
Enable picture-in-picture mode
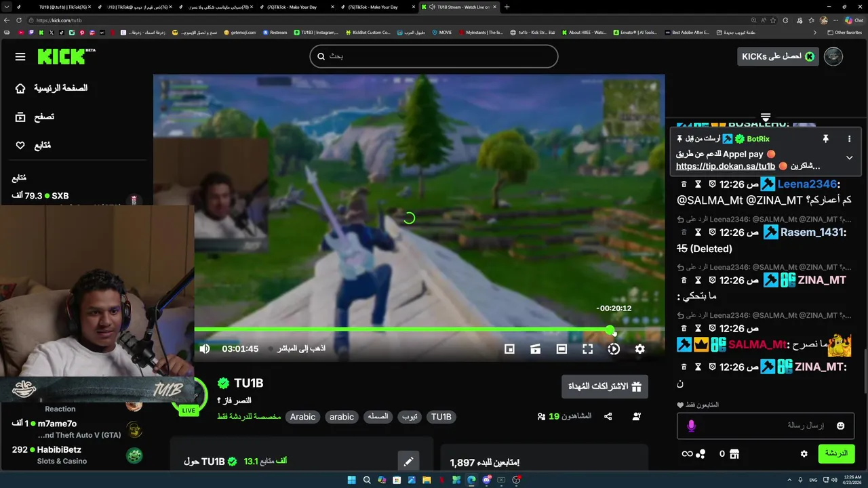tap(509, 348)
